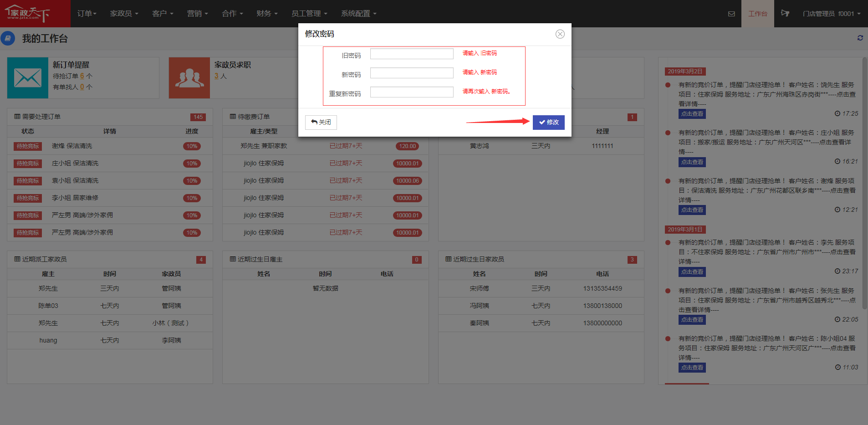Click the table icon beside 待缴费订单
Screen dimensions: 868x425
pos(233,117)
